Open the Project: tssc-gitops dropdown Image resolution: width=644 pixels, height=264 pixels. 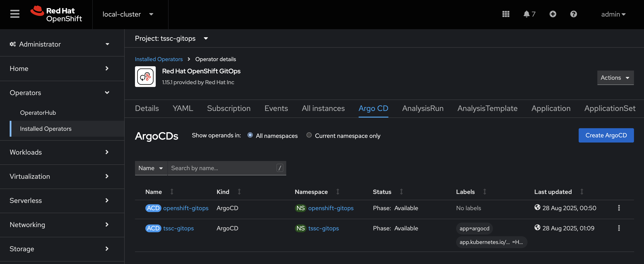click(171, 38)
